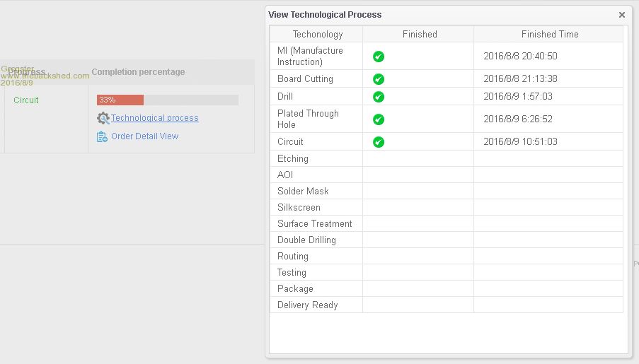Click green checkmark in Drill row

click(x=379, y=97)
